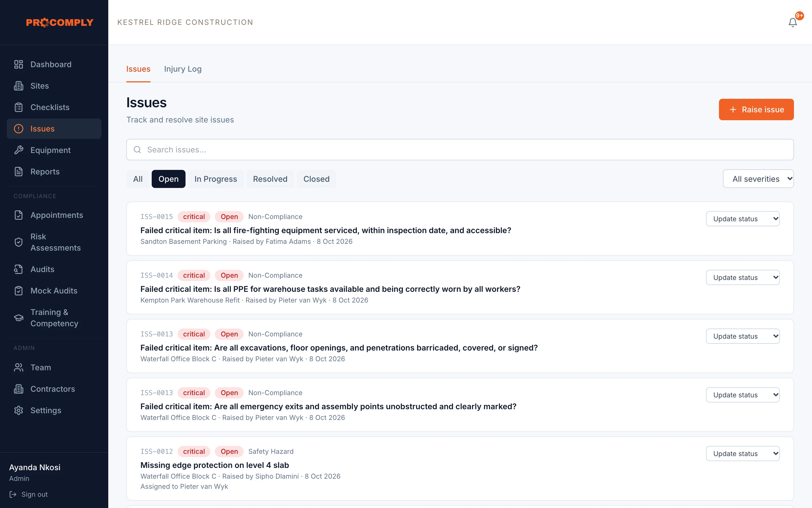Image resolution: width=812 pixels, height=508 pixels.
Task: Click the Mock Audits clipboard-check icon
Action: tap(18, 291)
